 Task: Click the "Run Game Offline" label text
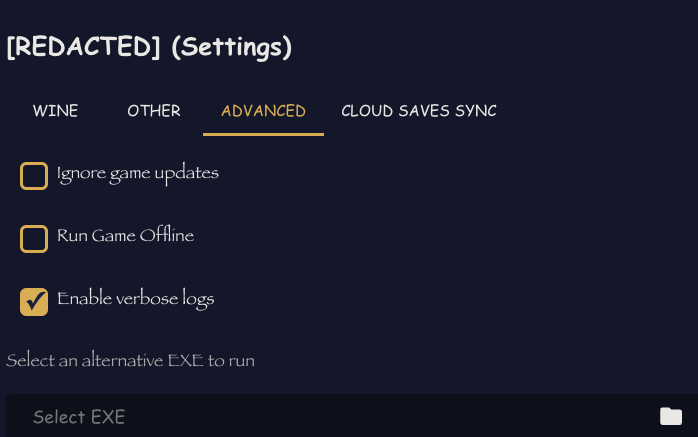125,236
